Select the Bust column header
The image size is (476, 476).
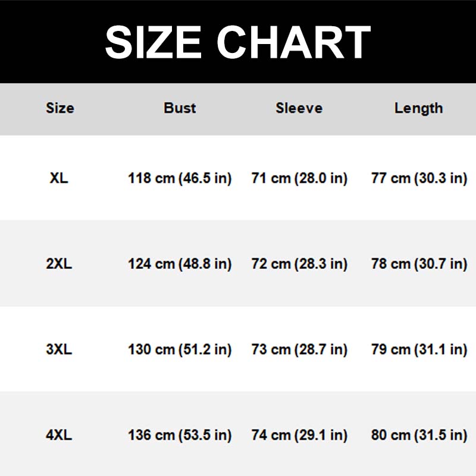pos(180,108)
